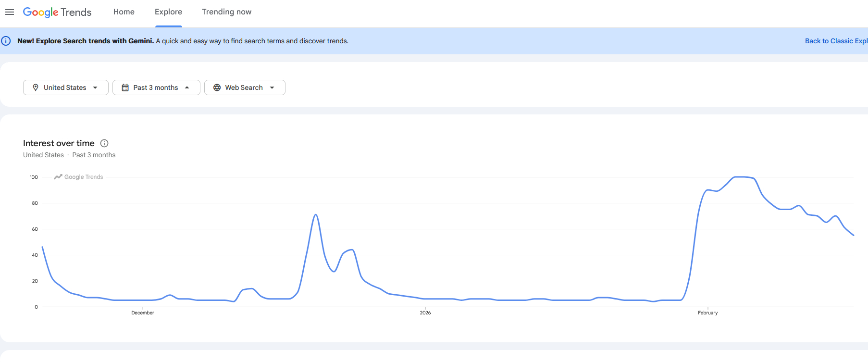The height and width of the screenshot is (362, 868).
Task: Select the Explore tab
Action: click(168, 12)
